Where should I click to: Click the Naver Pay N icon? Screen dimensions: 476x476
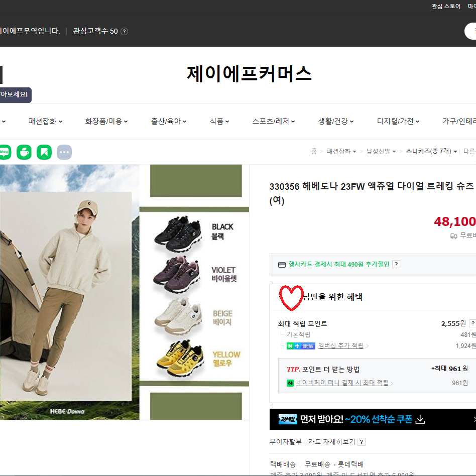coord(290,383)
